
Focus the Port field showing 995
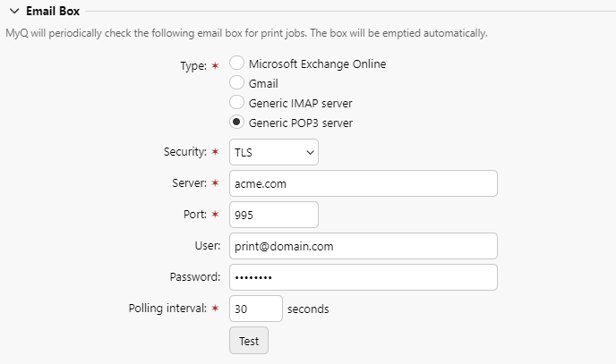[x=274, y=215]
